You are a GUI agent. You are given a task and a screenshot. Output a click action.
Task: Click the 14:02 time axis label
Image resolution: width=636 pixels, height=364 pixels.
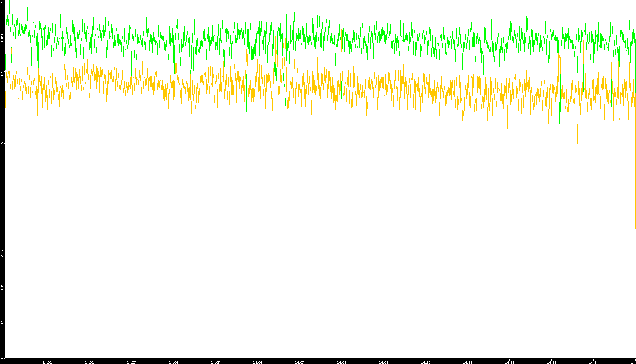pos(89,362)
